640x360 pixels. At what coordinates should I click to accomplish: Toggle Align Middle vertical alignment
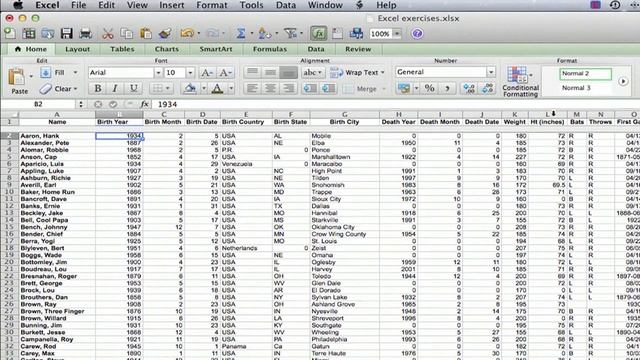(271, 73)
